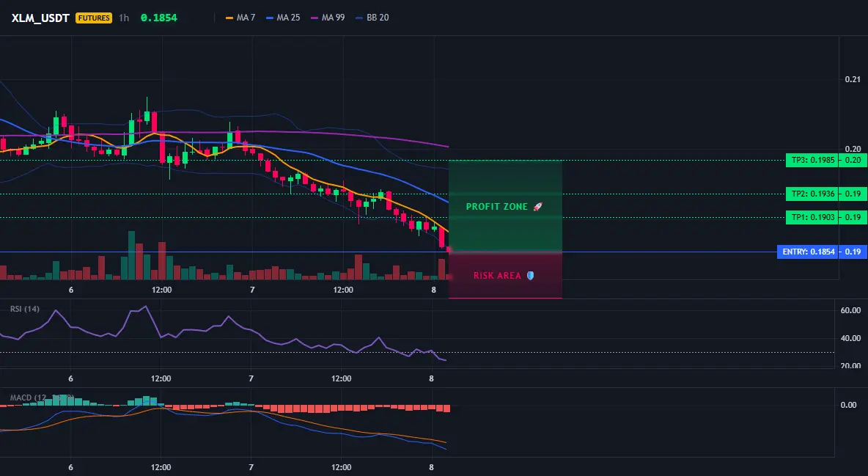
Task: Click the 0.21 price axis value
Action: tap(853, 80)
